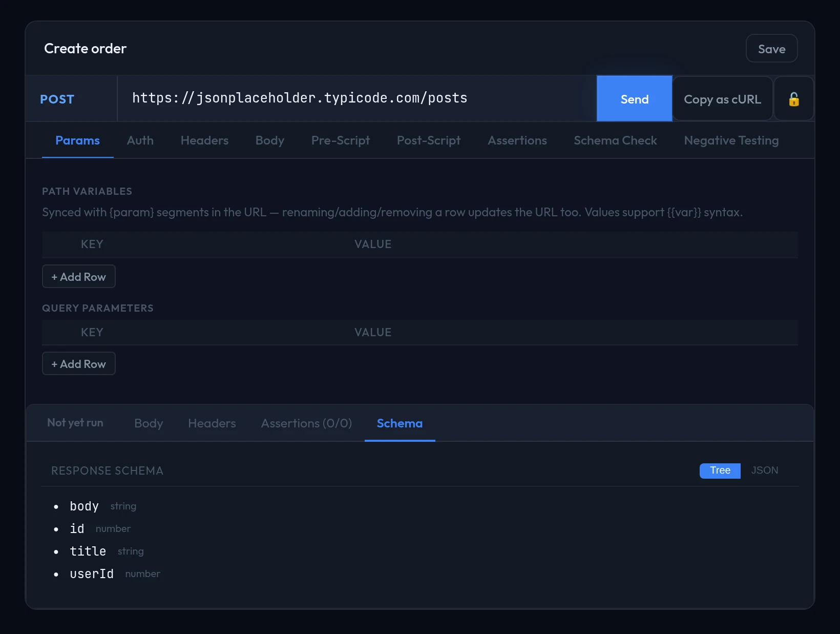
Task: Click the request URL field
Action: click(357, 98)
